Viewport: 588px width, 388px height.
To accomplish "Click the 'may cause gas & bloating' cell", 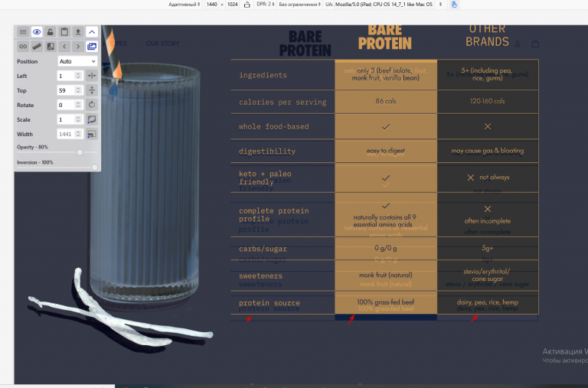I will [488, 151].
